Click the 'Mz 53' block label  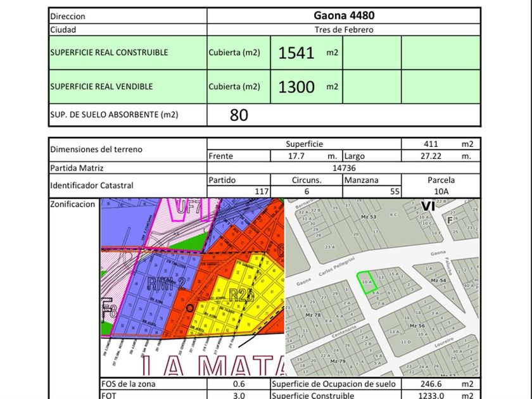coord(369,217)
